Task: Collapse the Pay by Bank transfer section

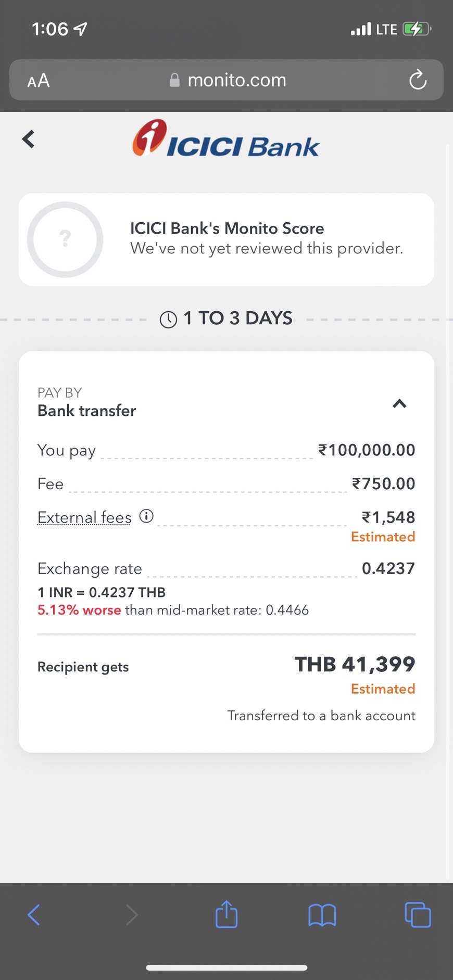Action: point(399,403)
